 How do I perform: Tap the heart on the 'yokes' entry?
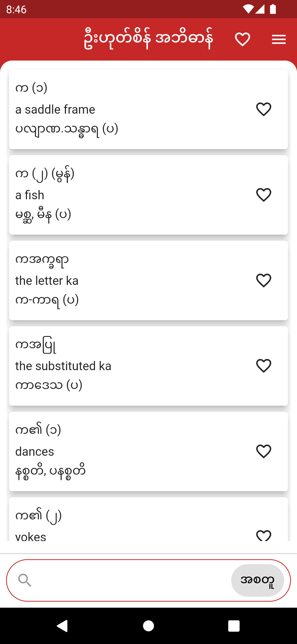pyautogui.click(x=264, y=536)
